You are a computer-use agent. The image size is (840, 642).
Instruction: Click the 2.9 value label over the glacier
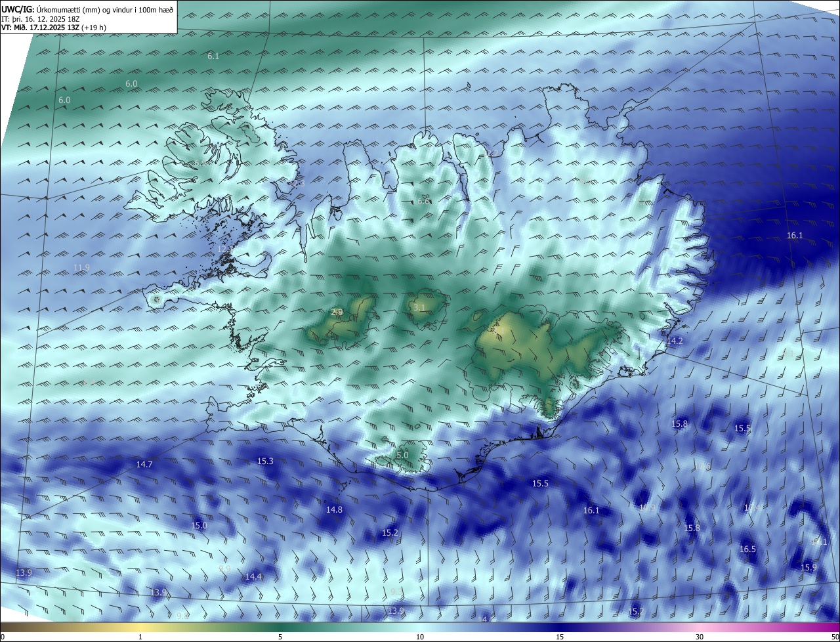pos(337,312)
